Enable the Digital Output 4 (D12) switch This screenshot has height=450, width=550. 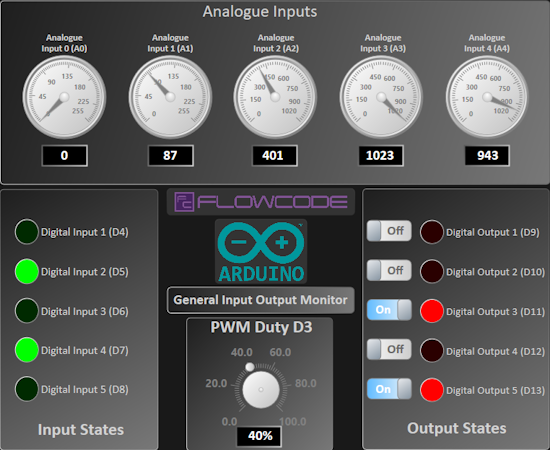pyautogui.click(x=389, y=349)
